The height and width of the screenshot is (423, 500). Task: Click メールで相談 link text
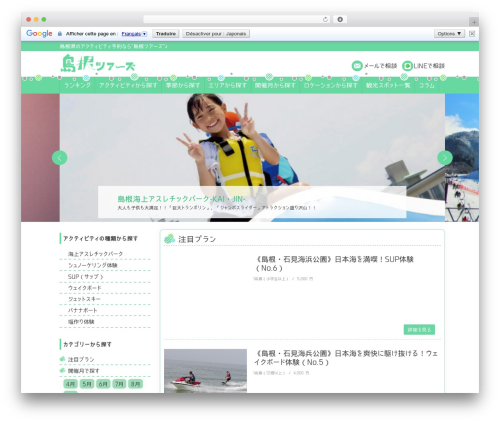point(380,66)
